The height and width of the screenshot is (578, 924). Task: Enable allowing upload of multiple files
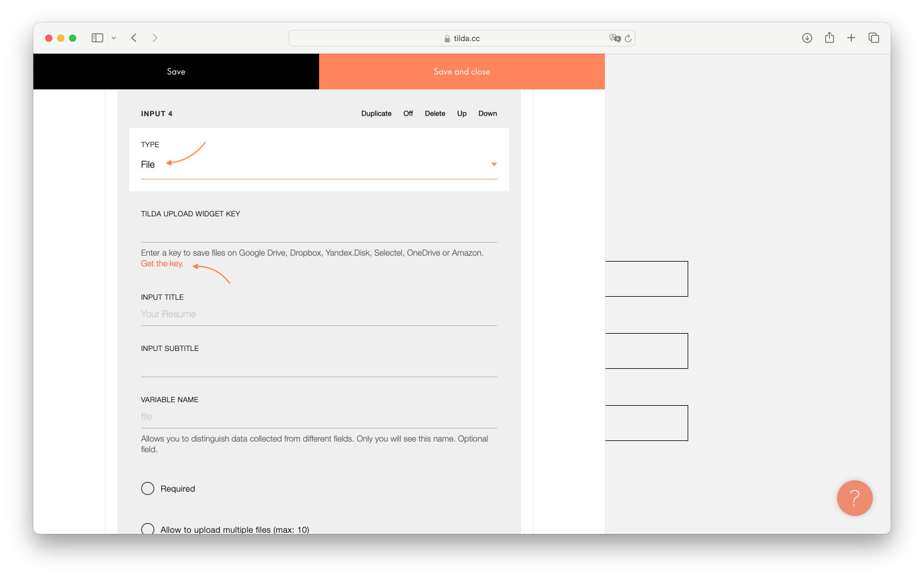coord(148,529)
